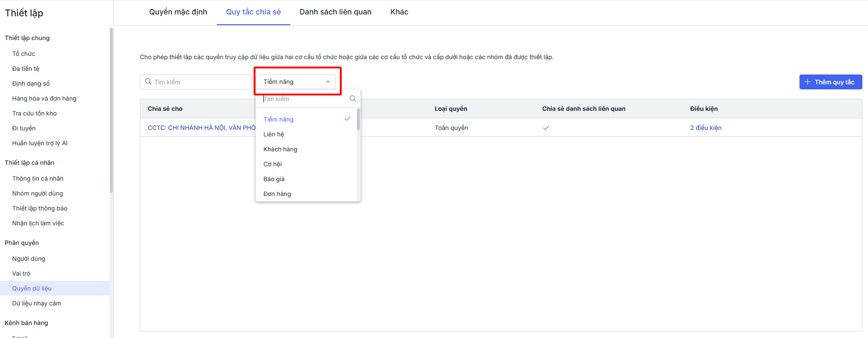
Task: Click the related-list share checkmark in row
Action: (x=546, y=128)
